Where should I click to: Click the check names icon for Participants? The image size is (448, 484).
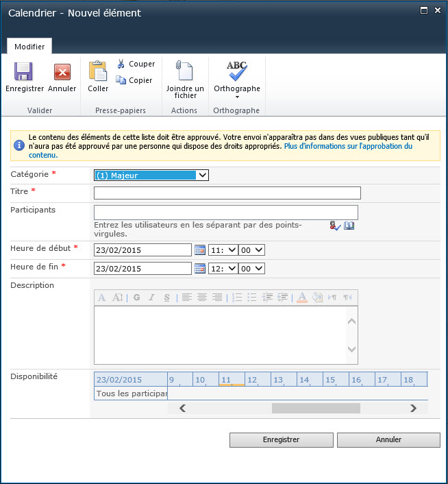335,226
